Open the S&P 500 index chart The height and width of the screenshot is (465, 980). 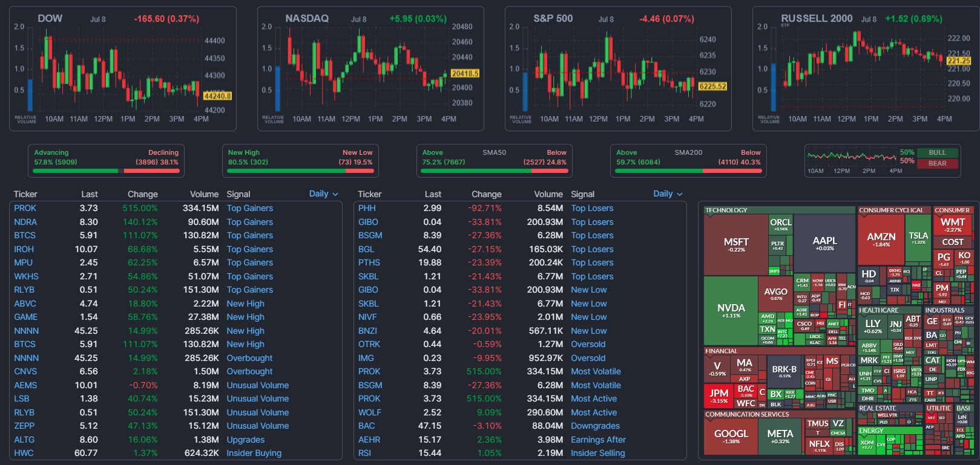click(x=618, y=68)
